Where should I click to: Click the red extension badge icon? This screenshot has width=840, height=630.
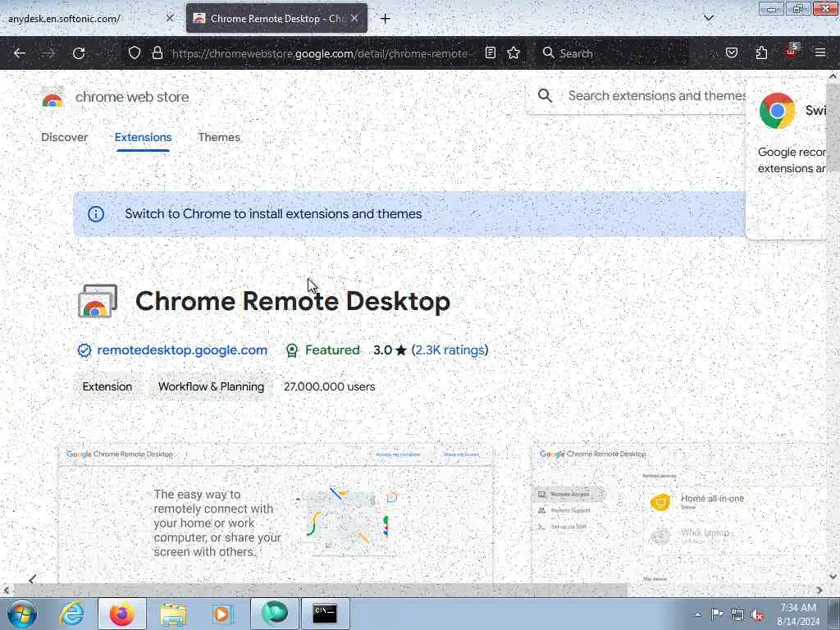(792, 52)
